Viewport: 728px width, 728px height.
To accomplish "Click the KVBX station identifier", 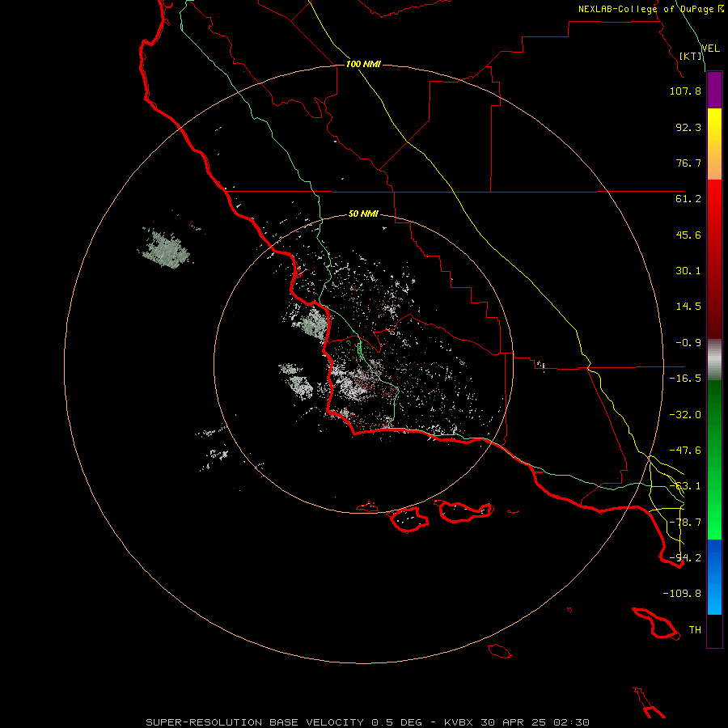I will 459,722.
